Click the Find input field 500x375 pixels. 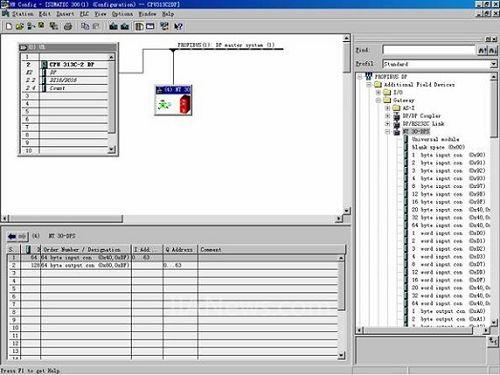[x=429, y=50]
